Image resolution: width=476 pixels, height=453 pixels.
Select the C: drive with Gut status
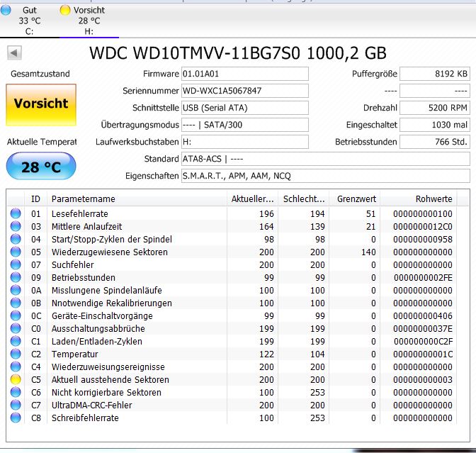30,21
